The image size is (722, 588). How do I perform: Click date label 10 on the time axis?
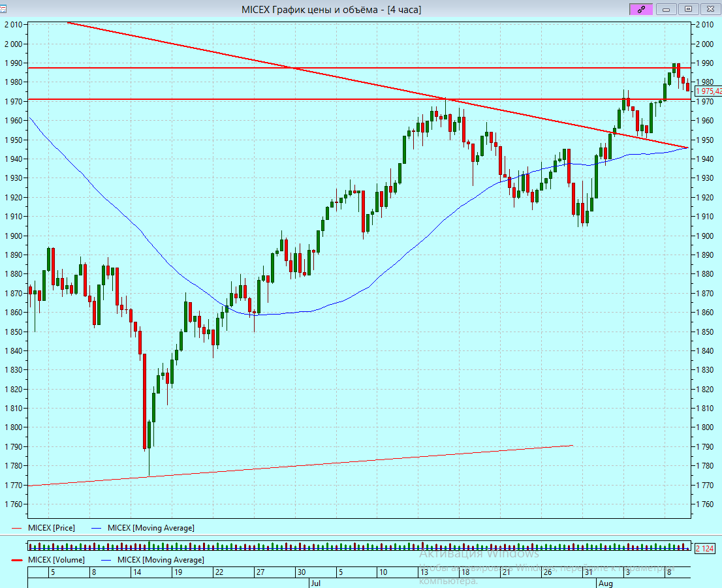point(383,572)
